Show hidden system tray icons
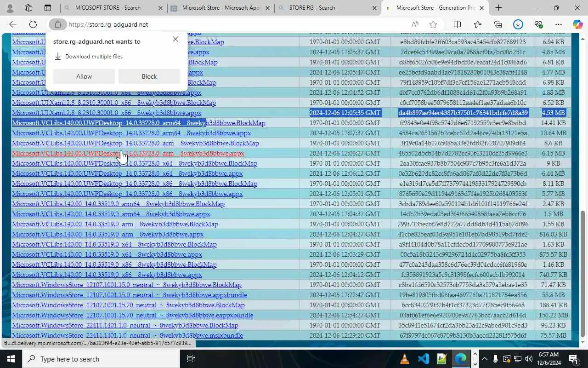The image size is (588, 368). 485,359
